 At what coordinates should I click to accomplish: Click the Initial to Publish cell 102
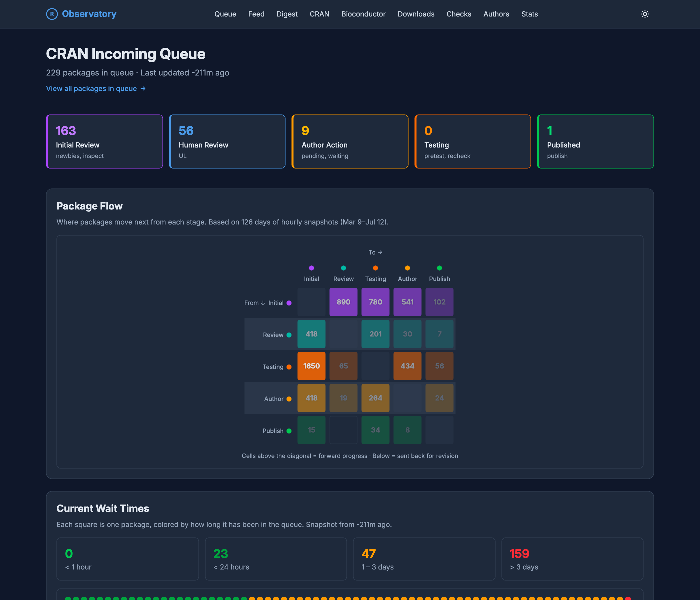tap(439, 302)
